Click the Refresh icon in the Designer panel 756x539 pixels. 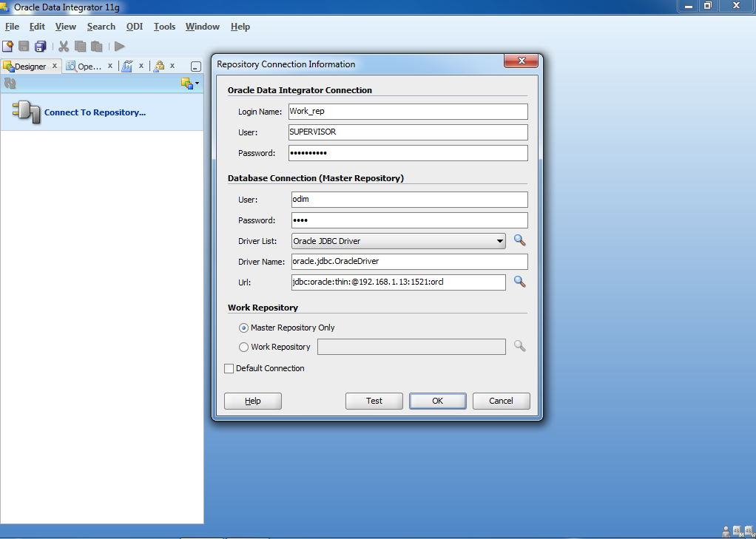(9, 83)
